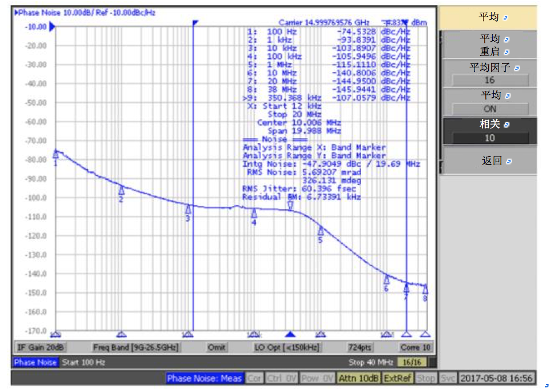This screenshot has width=552, height=392.
Task: Click marker 6 triangle at 10 MHz
Action: 386,280
